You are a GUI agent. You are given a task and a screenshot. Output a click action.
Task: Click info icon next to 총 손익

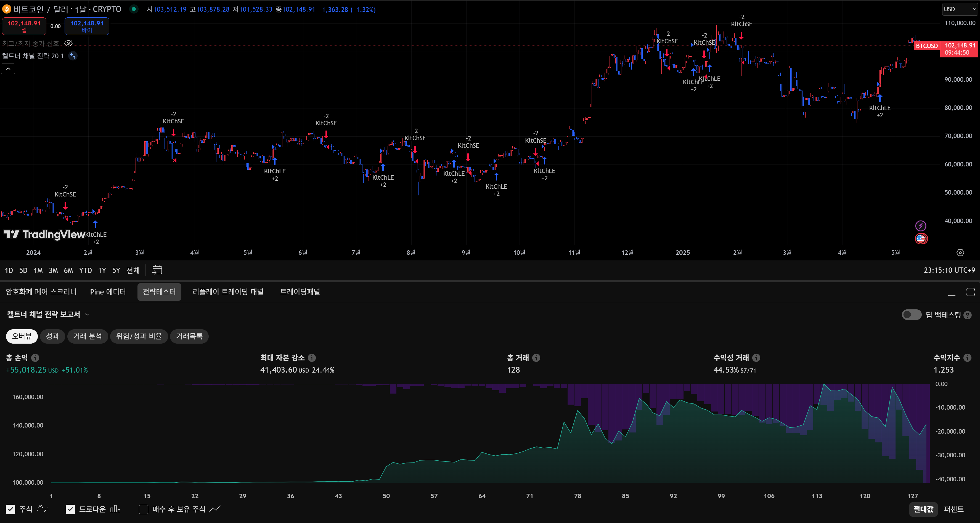pyautogui.click(x=35, y=358)
